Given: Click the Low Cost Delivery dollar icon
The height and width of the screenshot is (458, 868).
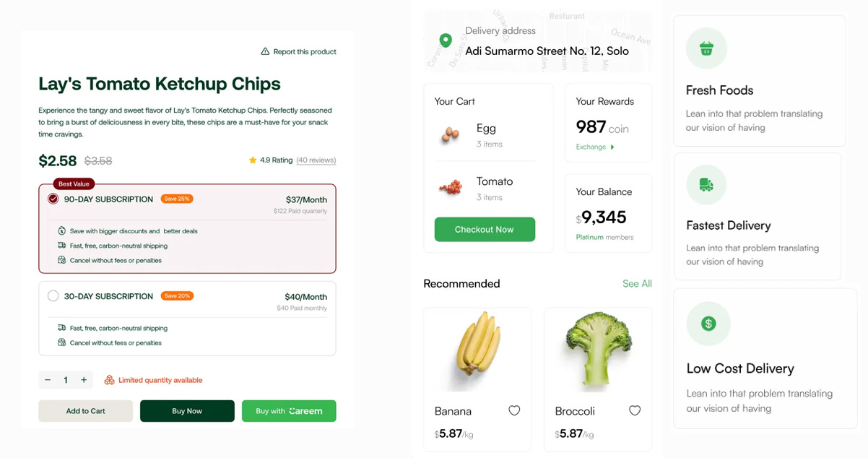Looking at the screenshot, I should (708, 324).
